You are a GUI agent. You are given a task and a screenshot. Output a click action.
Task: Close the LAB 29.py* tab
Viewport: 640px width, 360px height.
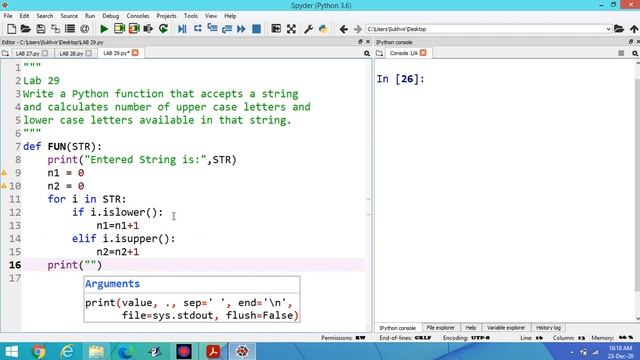[135, 53]
